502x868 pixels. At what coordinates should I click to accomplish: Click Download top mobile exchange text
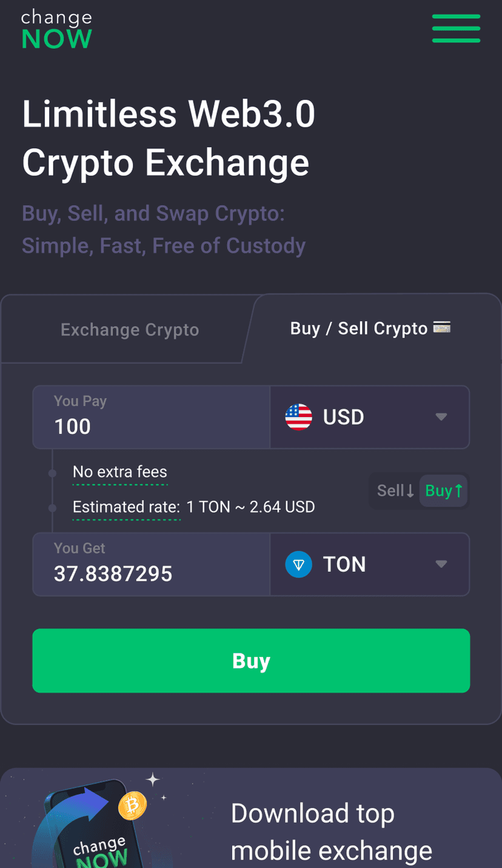331,832
